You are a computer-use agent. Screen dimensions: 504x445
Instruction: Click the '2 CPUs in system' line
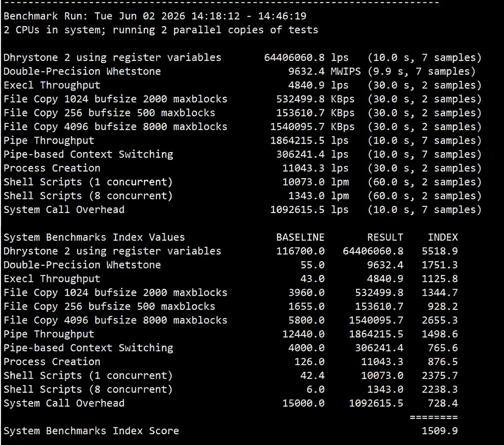click(x=161, y=30)
